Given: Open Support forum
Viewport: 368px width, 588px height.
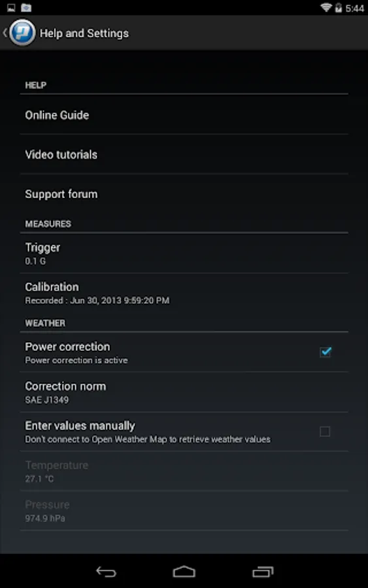Looking at the screenshot, I should [184, 194].
